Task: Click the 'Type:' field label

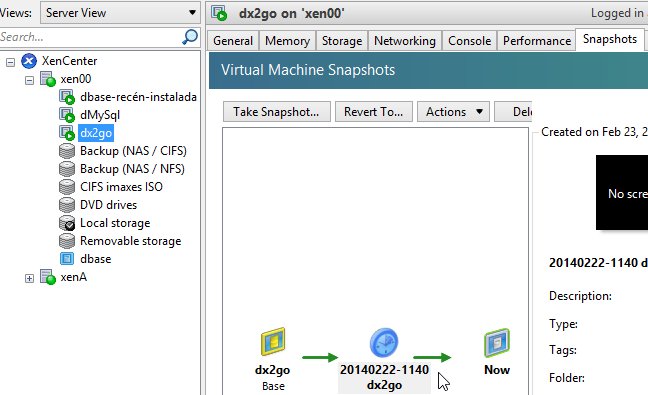Action: click(x=563, y=324)
